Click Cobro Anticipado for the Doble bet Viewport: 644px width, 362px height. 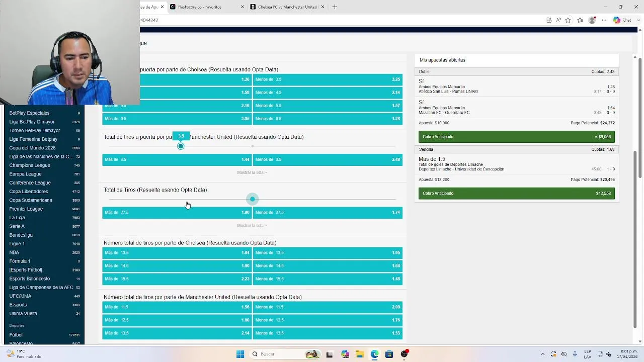click(x=516, y=137)
